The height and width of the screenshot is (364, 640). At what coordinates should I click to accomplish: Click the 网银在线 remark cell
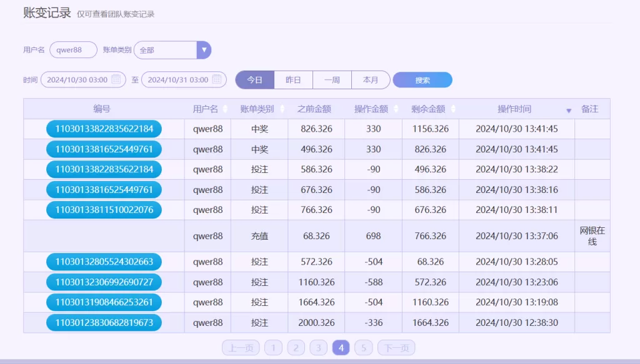pos(592,236)
